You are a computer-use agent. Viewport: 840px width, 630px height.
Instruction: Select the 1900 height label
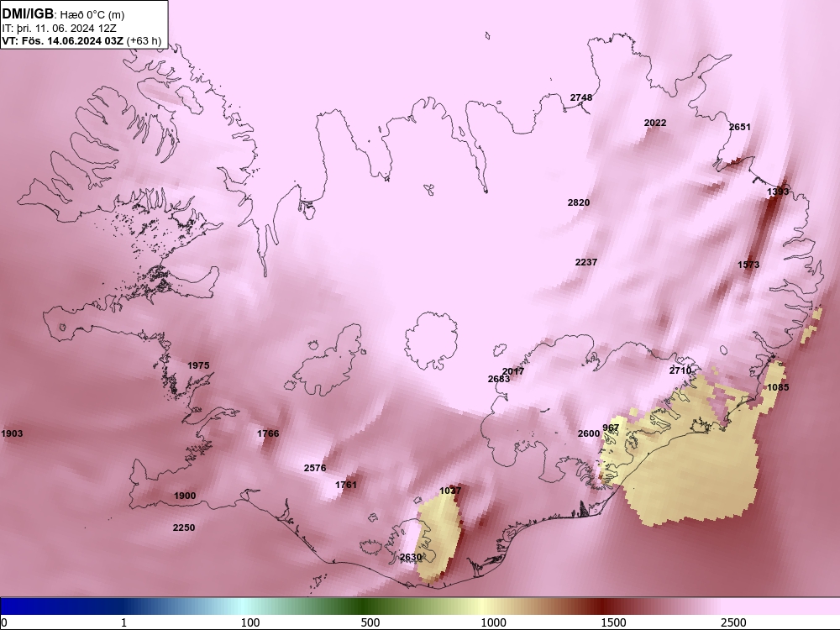click(x=185, y=496)
